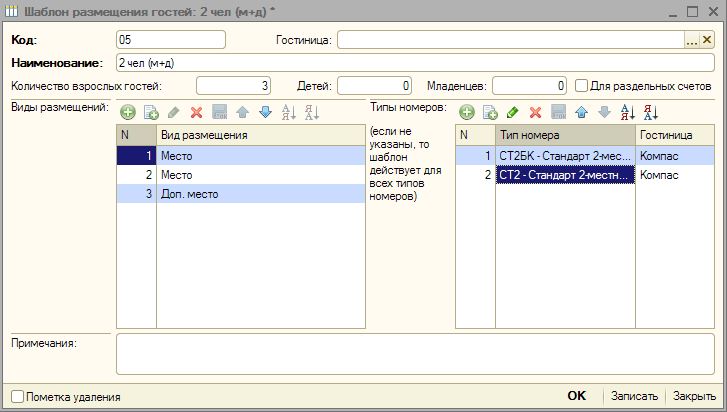The image size is (727, 412).
Task: Click the Тип номера column header
Action: pos(565,135)
